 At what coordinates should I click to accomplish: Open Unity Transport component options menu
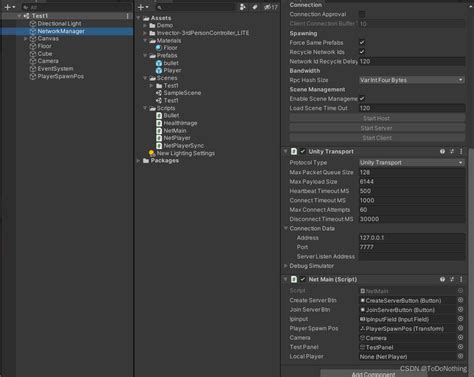pos(461,151)
